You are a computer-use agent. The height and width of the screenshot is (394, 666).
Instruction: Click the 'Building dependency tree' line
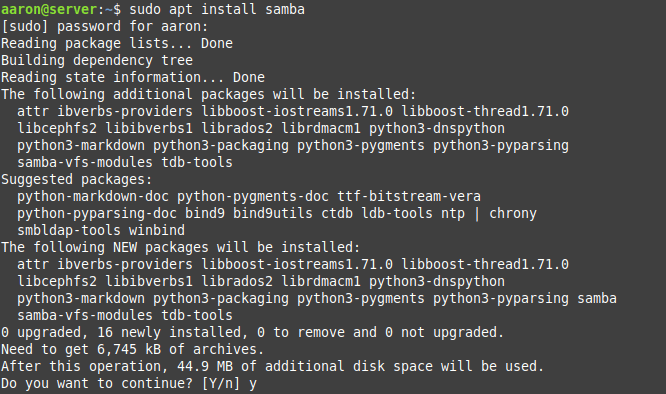[x=97, y=60]
